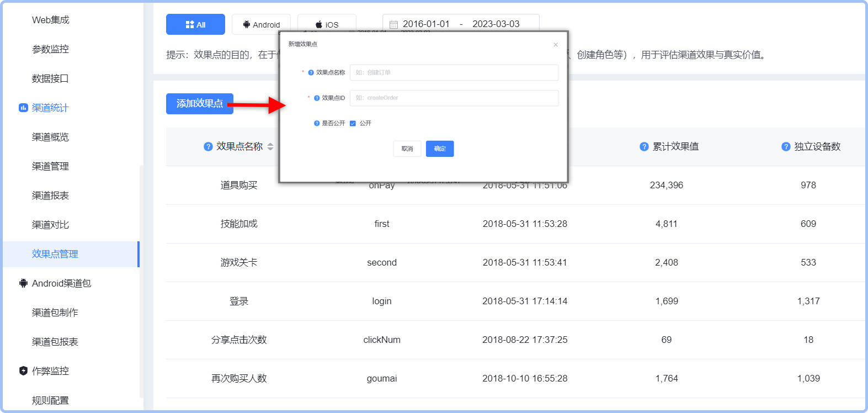
Task: Sort table by 效果点名称 sort arrows
Action: click(x=270, y=146)
